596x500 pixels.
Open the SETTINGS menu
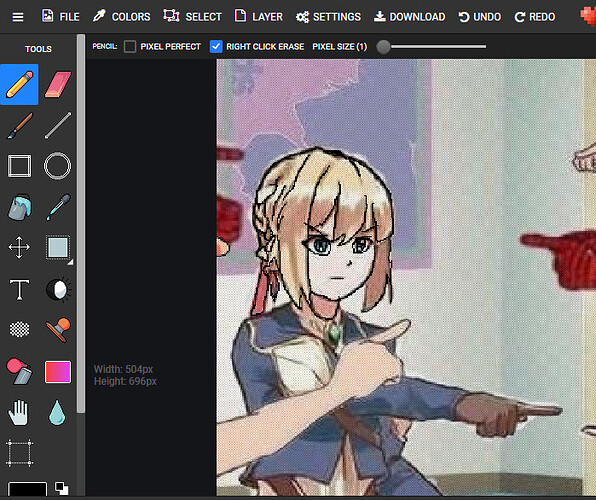coord(328,16)
